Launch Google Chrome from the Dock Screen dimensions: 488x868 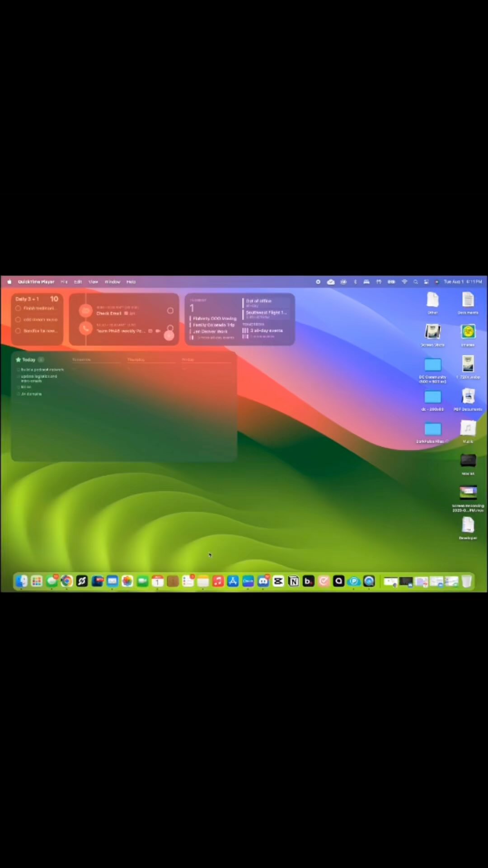67,581
